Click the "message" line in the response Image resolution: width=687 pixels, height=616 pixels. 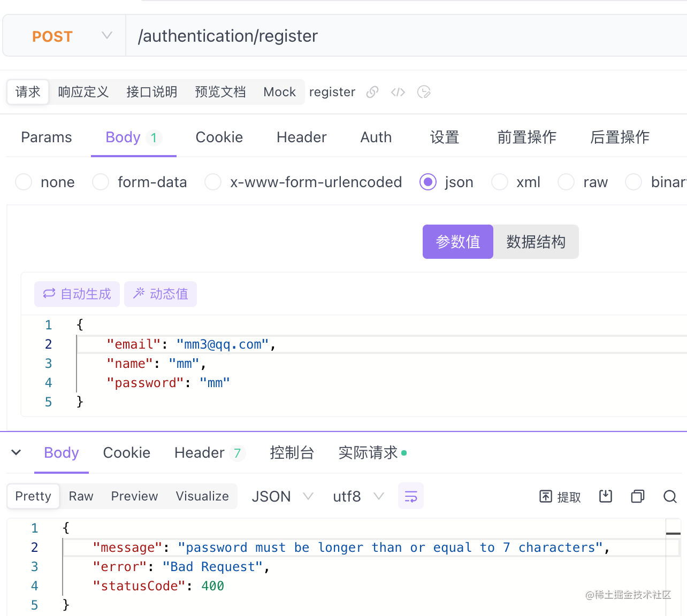(371, 548)
